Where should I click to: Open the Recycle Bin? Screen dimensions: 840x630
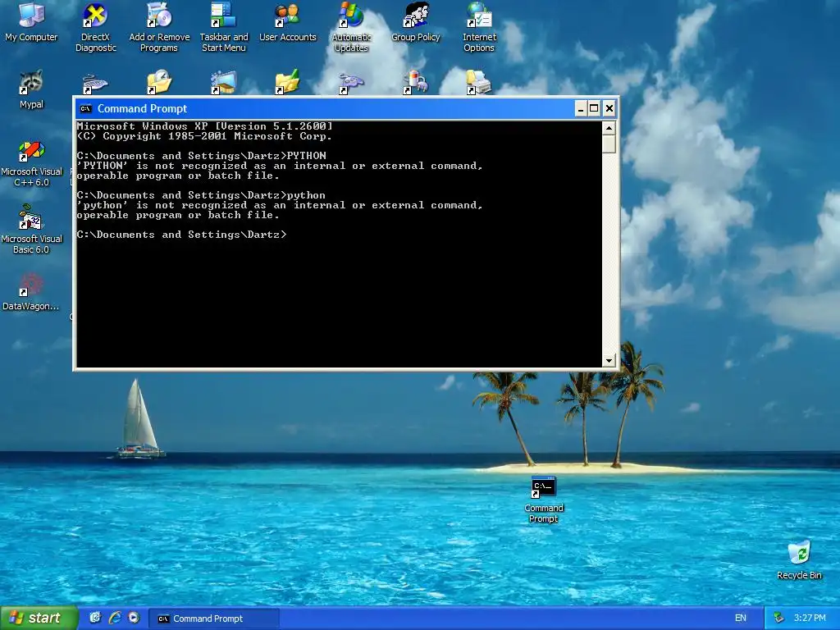tap(799, 560)
